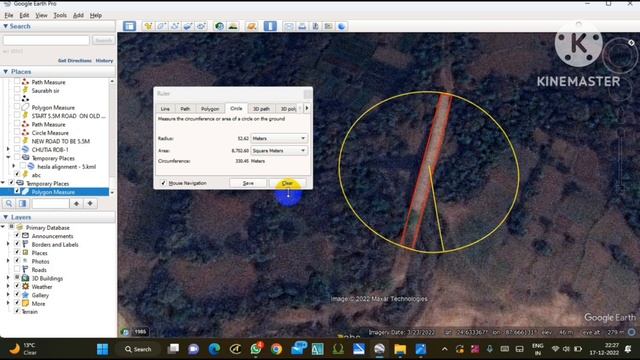Screen dimensions: 640x360
Task: Click the Places panel filter text field
Action: [x=50, y=203]
